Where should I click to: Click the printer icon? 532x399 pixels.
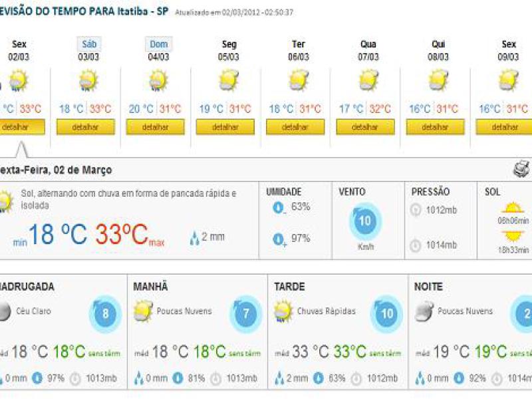pos(521,170)
